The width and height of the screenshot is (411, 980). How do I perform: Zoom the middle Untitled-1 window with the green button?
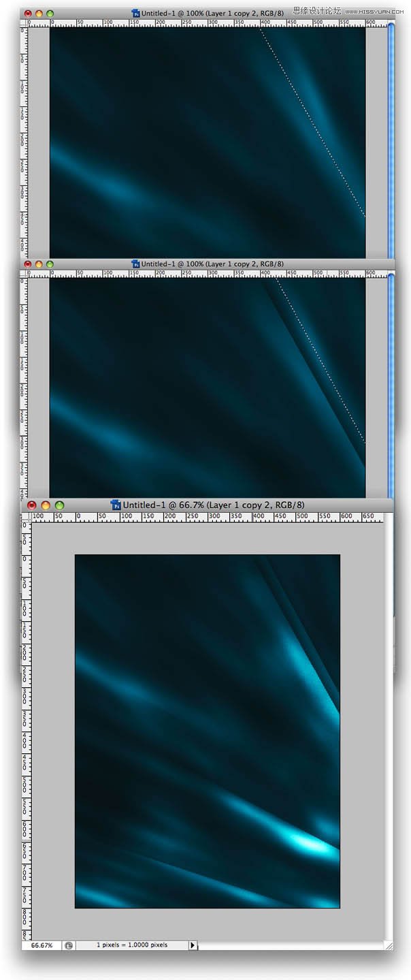(50, 264)
